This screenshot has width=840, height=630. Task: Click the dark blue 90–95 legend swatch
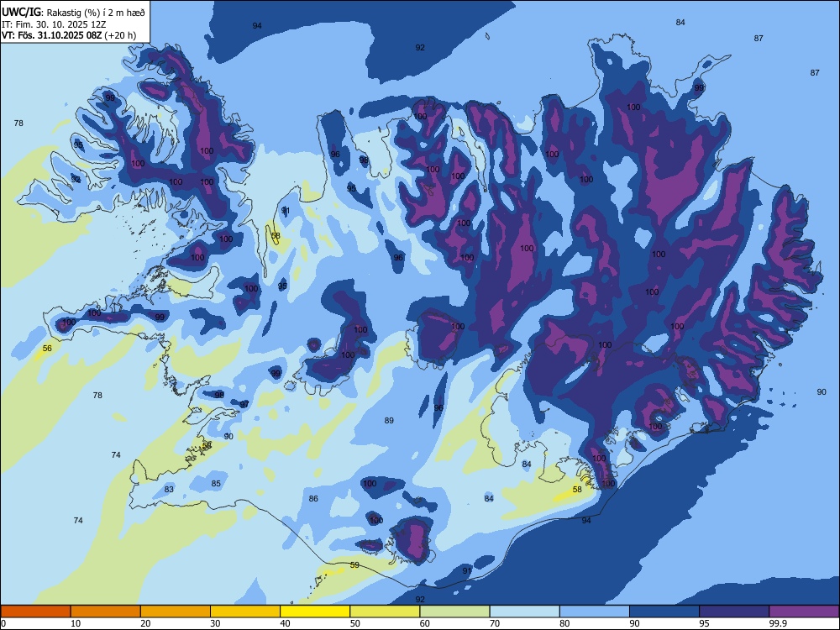point(664,612)
